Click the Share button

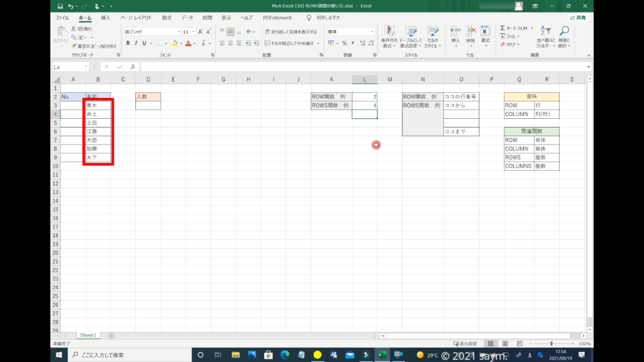577,18
